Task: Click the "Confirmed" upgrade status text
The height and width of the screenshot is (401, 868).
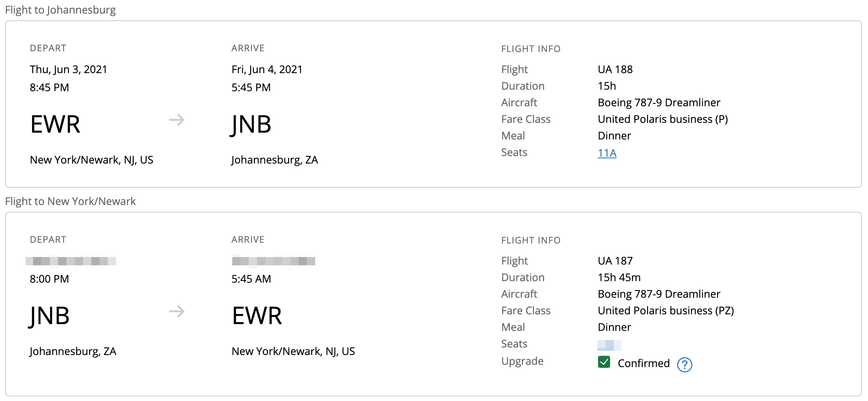Action: (x=644, y=363)
